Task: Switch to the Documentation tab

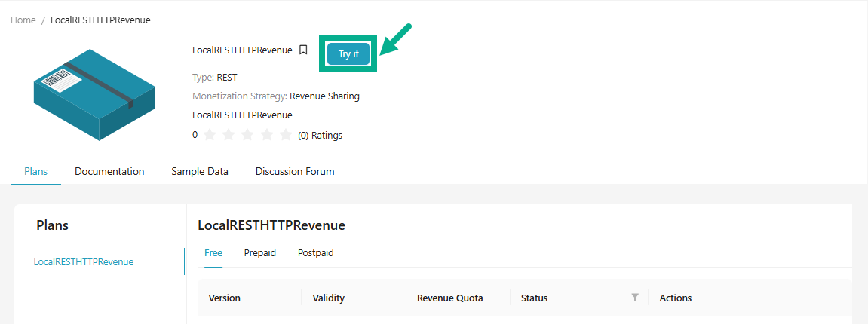Action: pyautogui.click(x=109, y=172)
